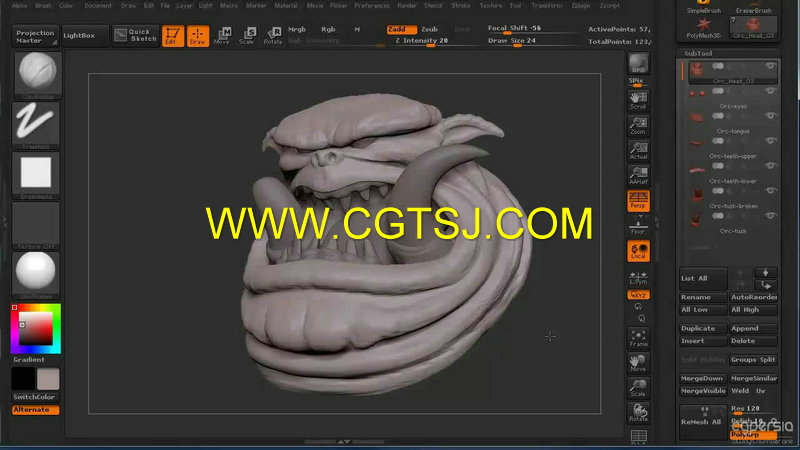Open the Preferences menu

[x=371, y=6]
